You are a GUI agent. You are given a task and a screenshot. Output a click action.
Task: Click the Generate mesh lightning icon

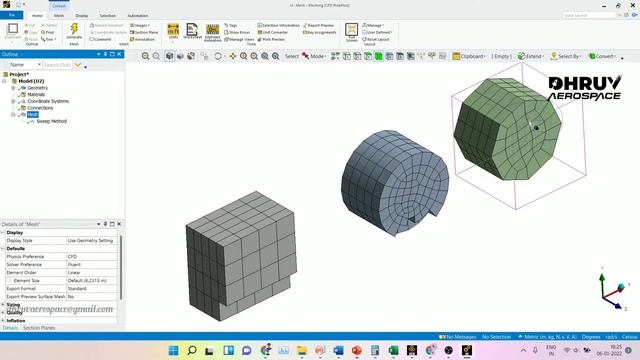74,30
